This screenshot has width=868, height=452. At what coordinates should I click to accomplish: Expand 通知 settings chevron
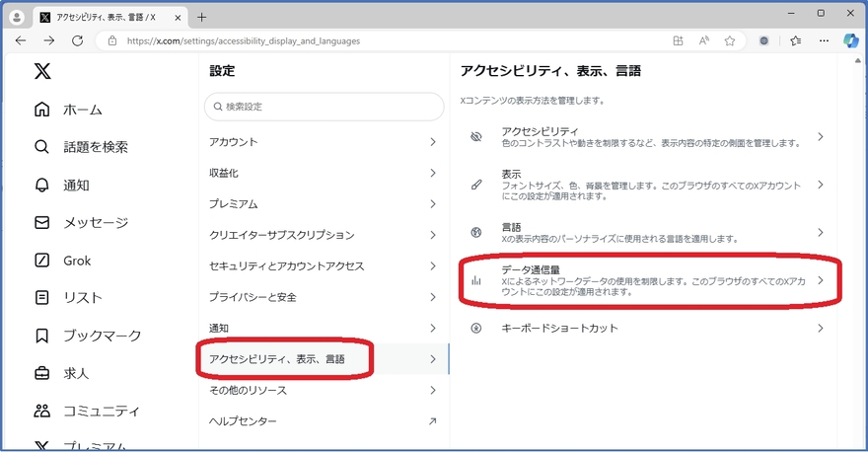433,328
